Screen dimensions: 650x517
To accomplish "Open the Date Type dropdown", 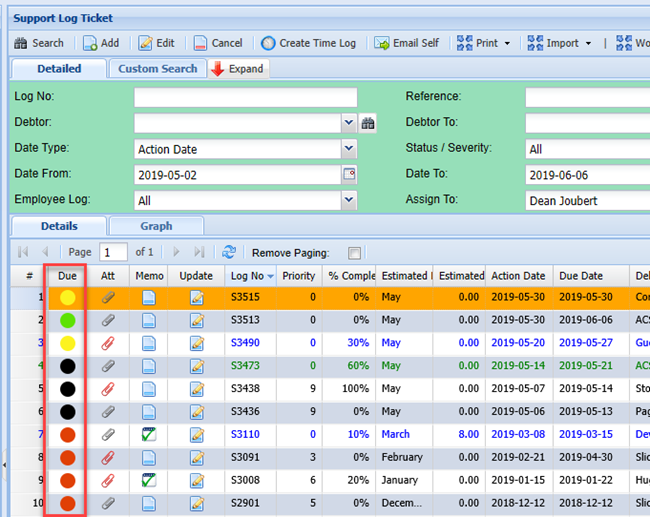I will click(x=348, y=149).
